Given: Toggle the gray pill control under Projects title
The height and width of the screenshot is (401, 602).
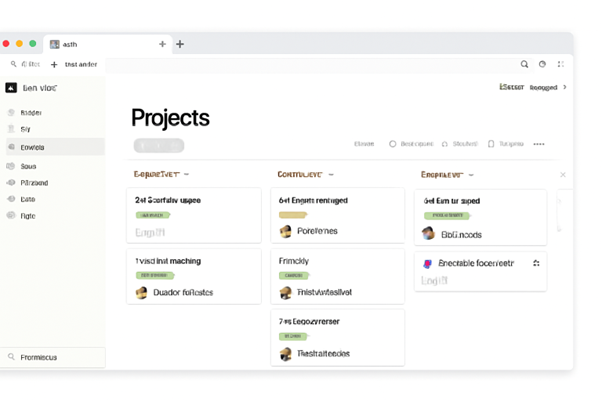Looking at the screenshot, I should (158, 145).
